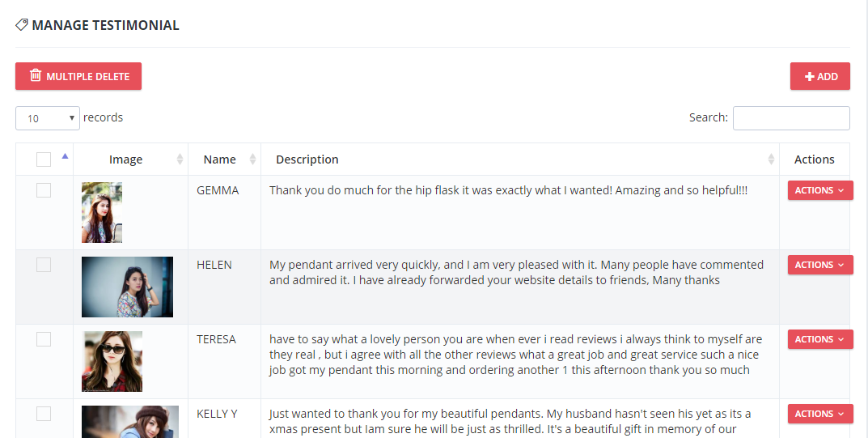Open Gemma's testimonial photo thumbnail

coord(102,213)
